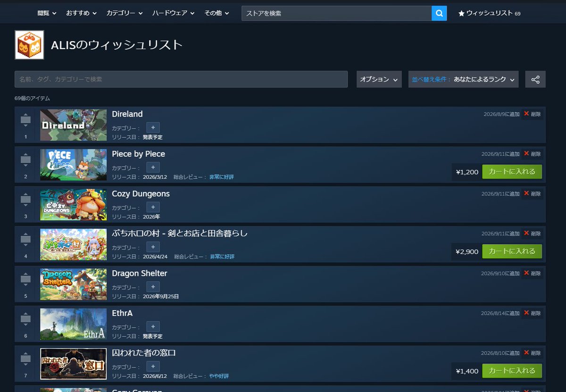Add a category plus for 囚われた者の窓口
Screen dimensions: 566x392
tap(153, 367)
